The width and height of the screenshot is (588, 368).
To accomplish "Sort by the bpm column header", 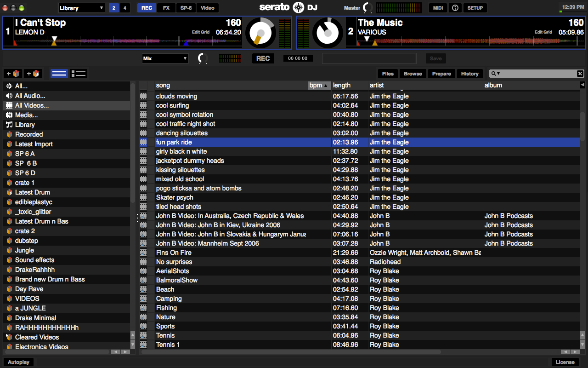I will click(319, 85).
